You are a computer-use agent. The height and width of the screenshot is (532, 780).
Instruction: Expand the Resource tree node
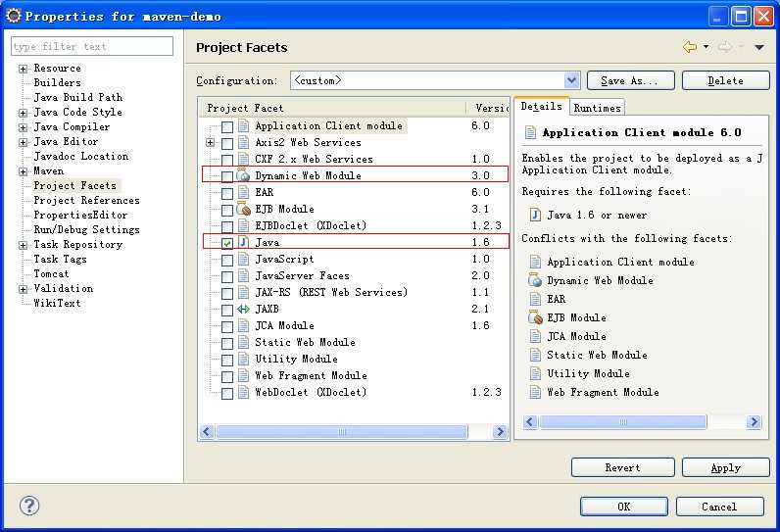tap(23, 69)
